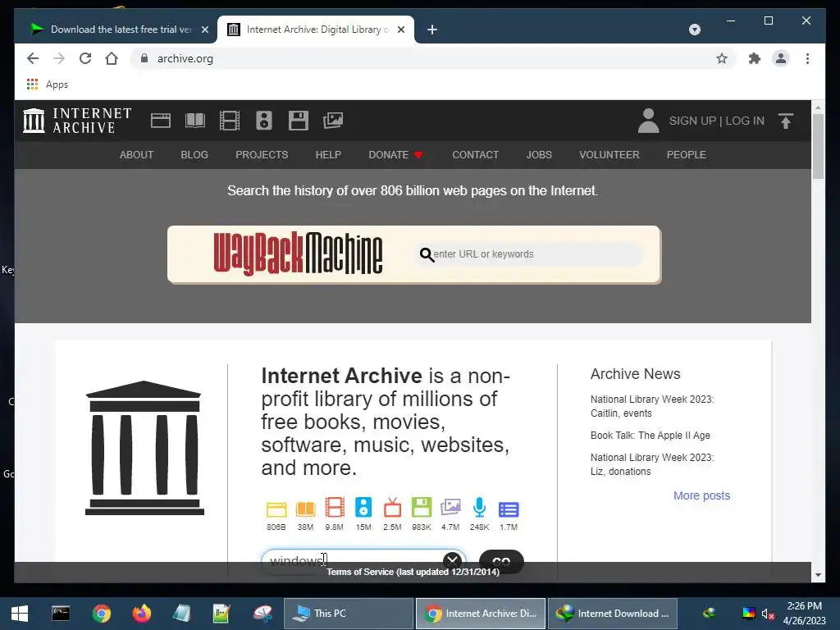Open Terms of Service link in footer bar
Image resolution: width=840 pixels, height=630 pixels.
tap(413, 572)
